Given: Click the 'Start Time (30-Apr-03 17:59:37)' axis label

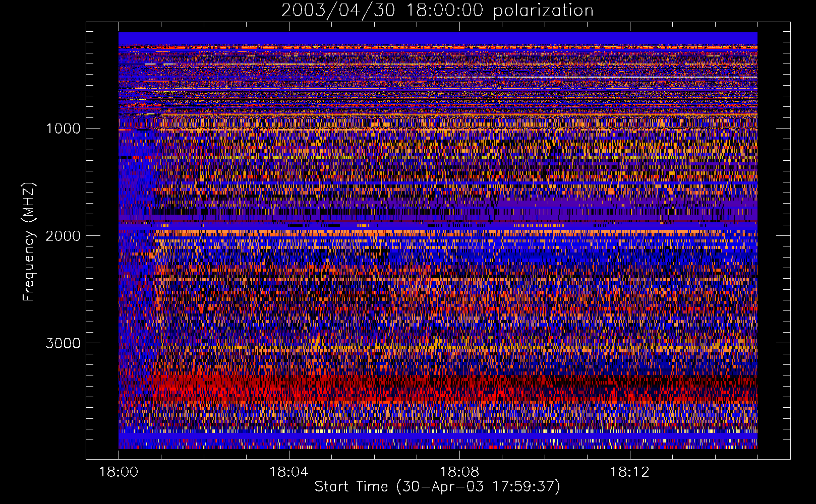Looking at the screenshot, I should point(437,487).
